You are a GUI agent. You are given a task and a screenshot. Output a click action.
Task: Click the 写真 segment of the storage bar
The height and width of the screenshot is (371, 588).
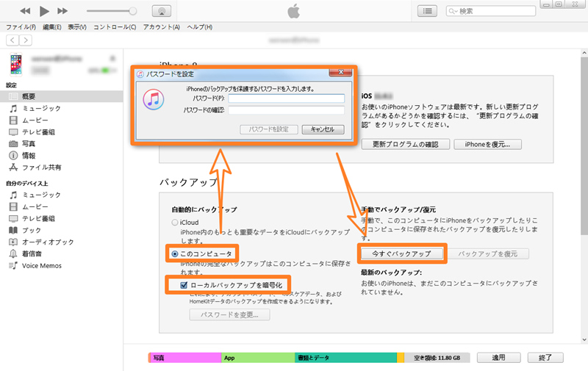(185, 358)
